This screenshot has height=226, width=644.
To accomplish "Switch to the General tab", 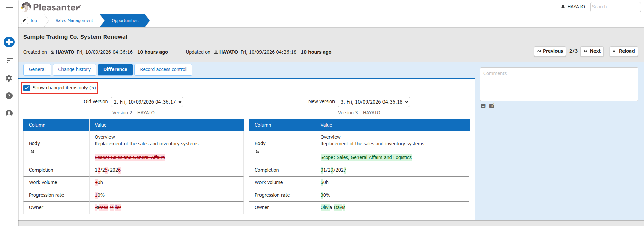I will click(x=37, y=70).
